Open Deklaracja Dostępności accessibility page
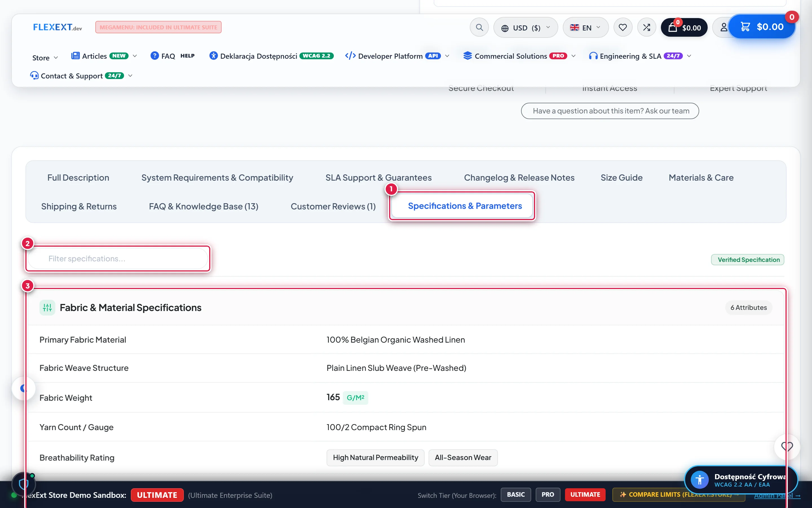Image resolution: width=812 pixels, height=508 pixels. pyautogui.click(x=271, y=56)
